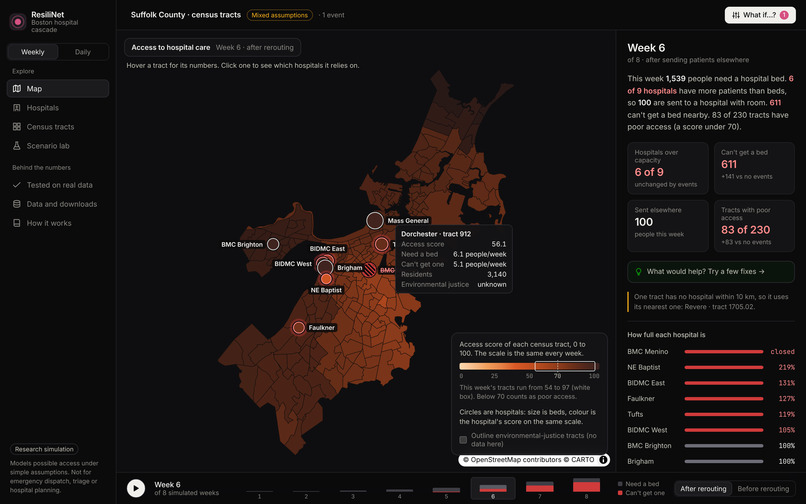Open What would help? Try a few fixes
This screenshot has height=504, width=806.
pyautogui.click(x=711, y=272)
